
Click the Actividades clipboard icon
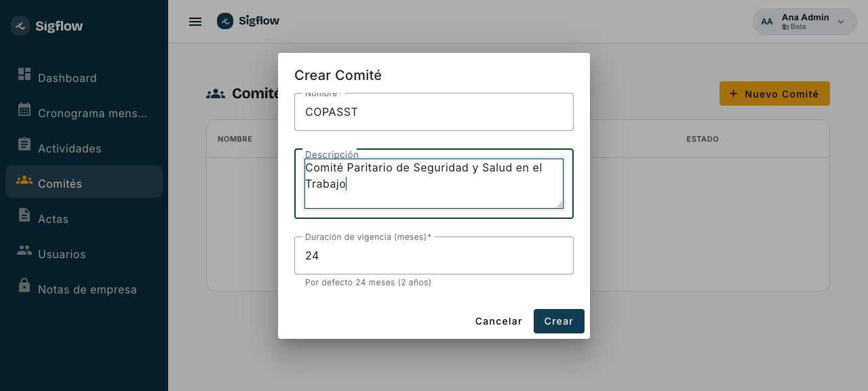[x=24, y=144]
